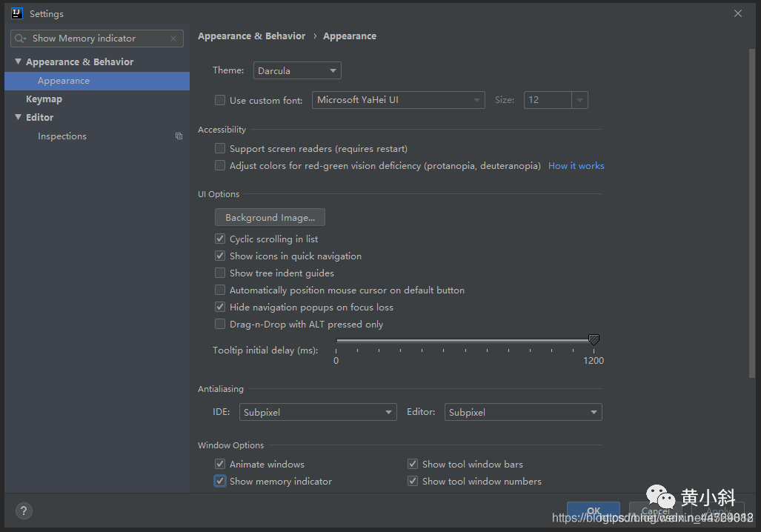Click the Background Image... button

270,217
